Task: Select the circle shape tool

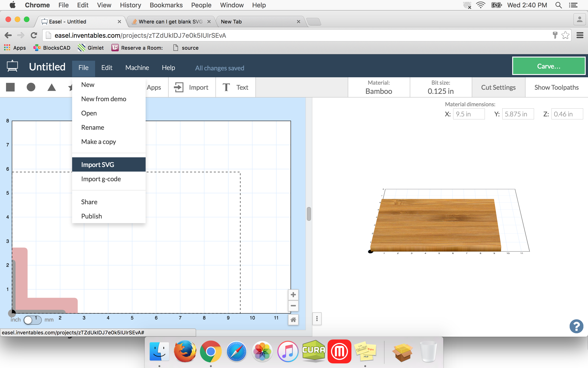Action: [31, 87]
